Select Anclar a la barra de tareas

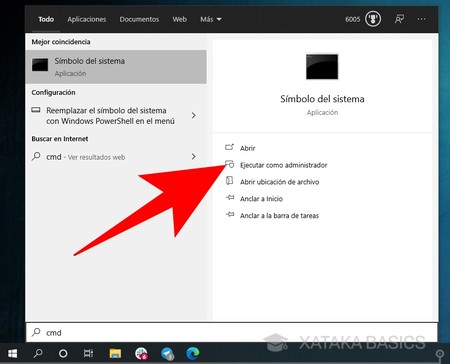[x=279, y=216]
